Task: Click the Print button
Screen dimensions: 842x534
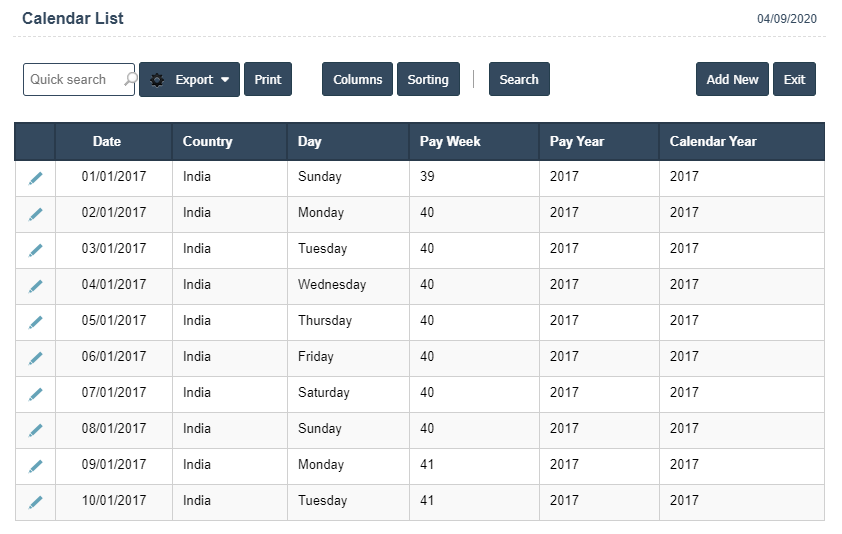Action: click(x=267, y=80)
